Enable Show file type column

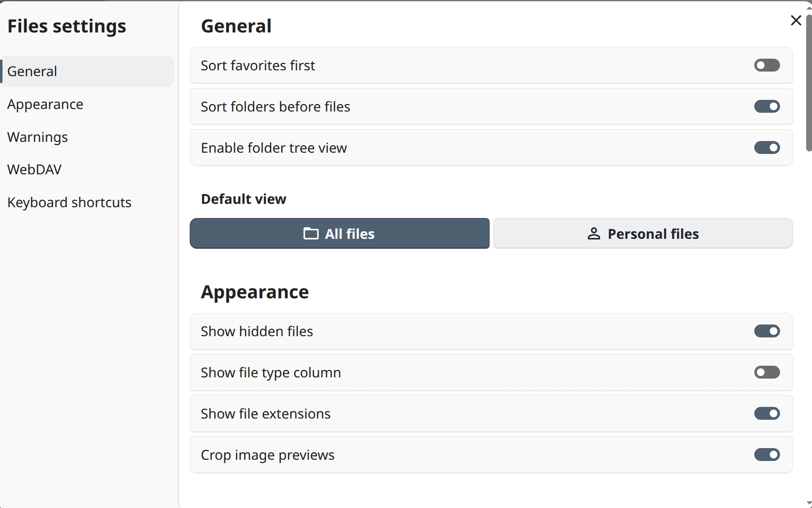tap(767, 372)
